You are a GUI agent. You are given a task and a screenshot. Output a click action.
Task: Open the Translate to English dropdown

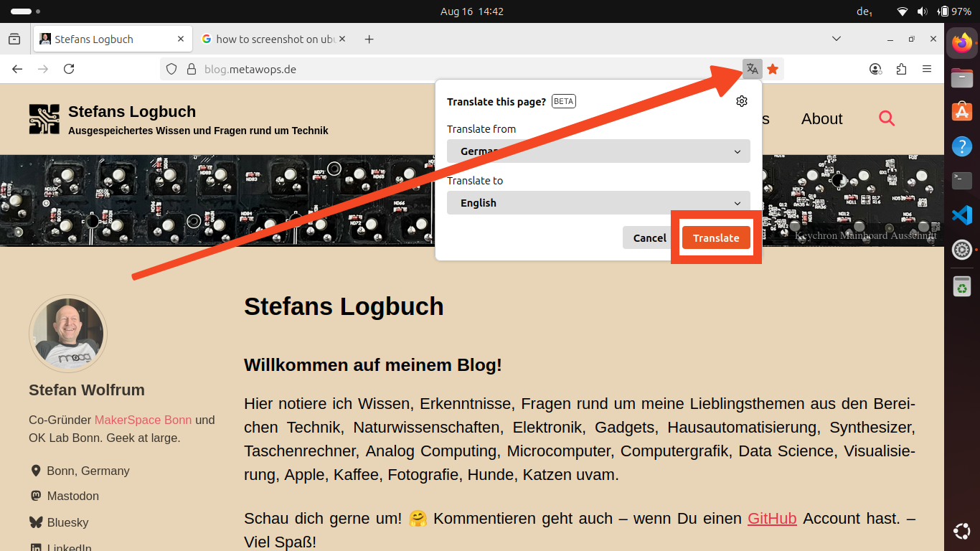click(598, 203)
